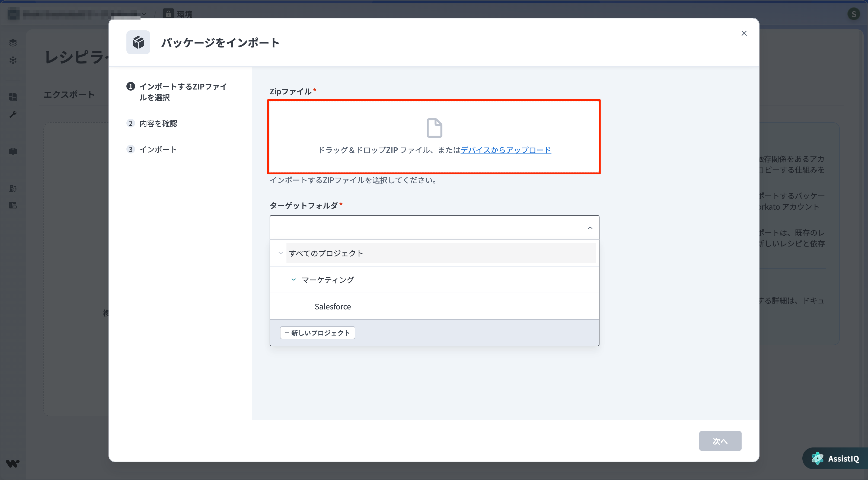Click the 環境 label in top bar
Screen dimensions: 868x480
coord(185,14)
